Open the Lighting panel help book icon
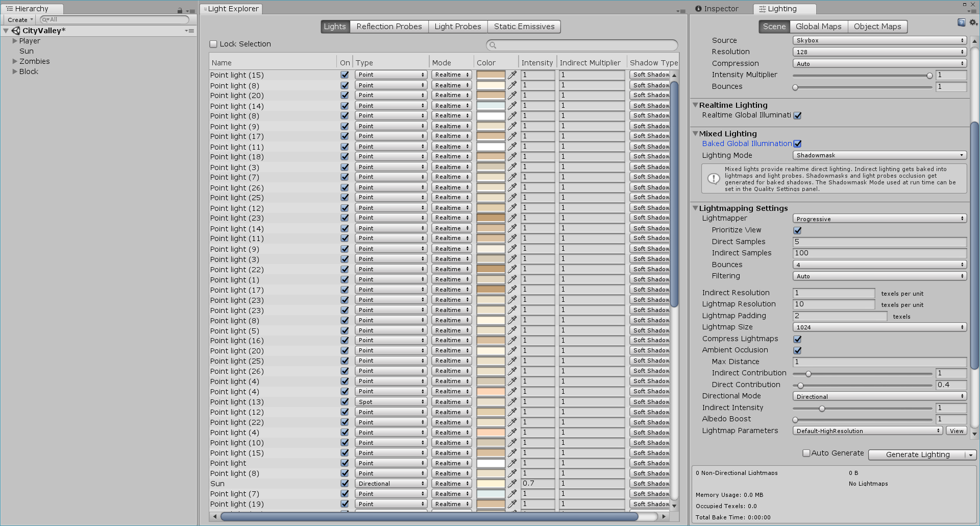 point(961,22)
